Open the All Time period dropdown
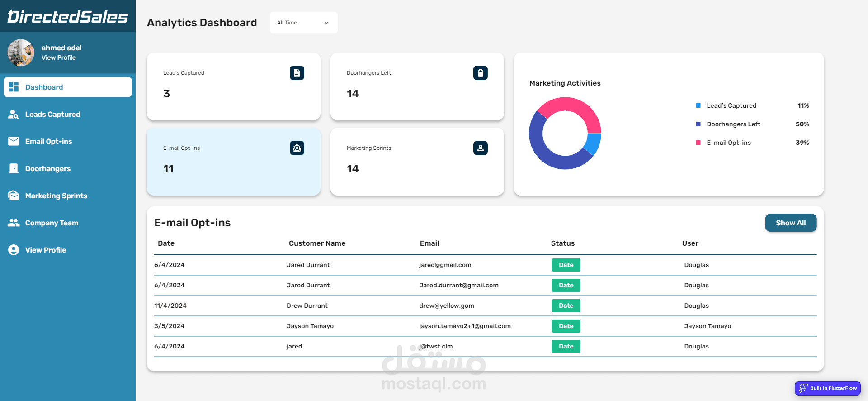Viewport: 868px width, 401px height. click(304, 23)
